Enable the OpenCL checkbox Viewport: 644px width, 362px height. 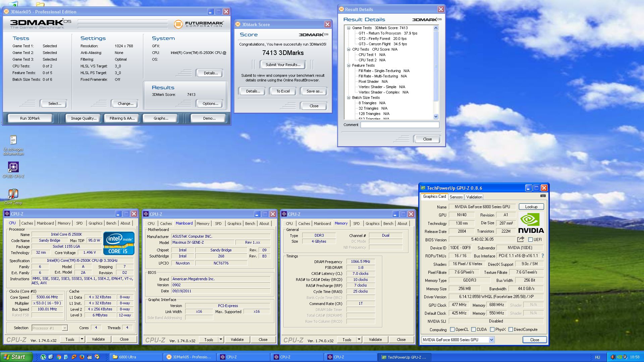(452, 329)
